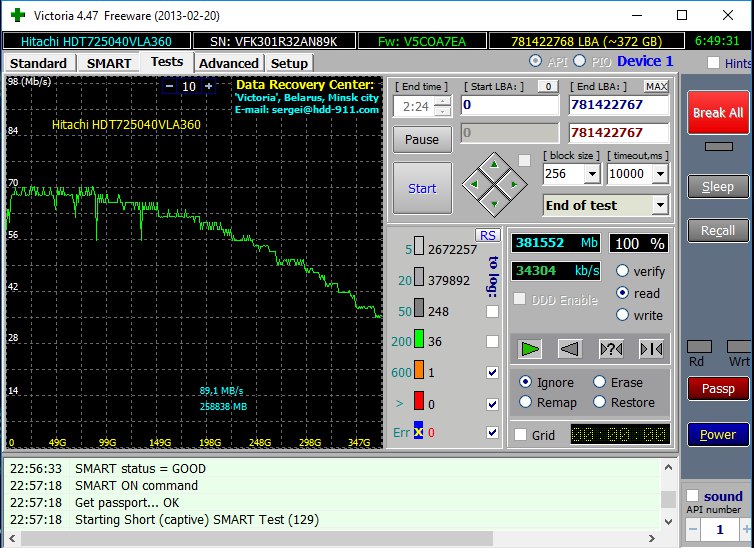Go to the Setup tab

point(289,63)
